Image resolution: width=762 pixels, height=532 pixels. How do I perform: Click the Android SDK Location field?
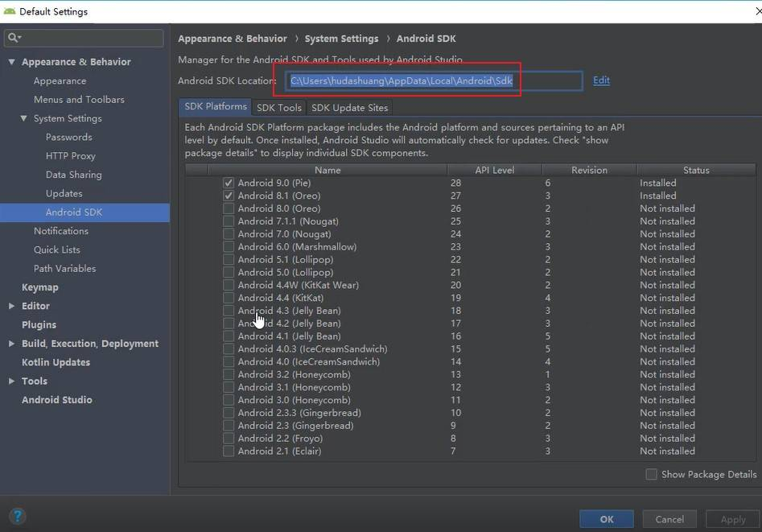click(x=434, y=80)
